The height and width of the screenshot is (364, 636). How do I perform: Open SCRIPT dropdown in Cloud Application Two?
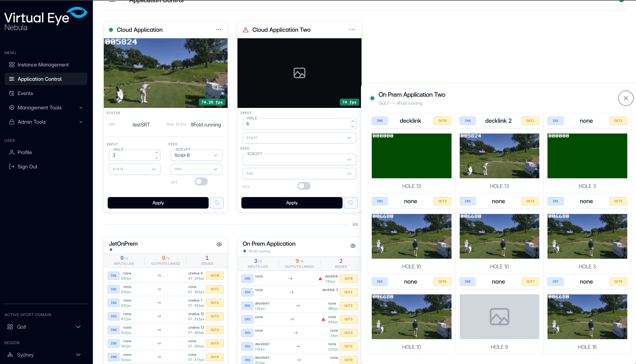click(x=299, y=160)
